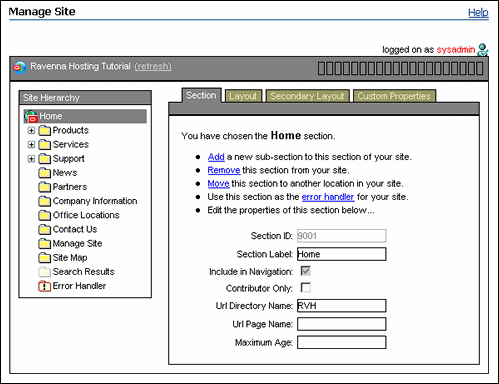This screenshot has width=499, height=384.
Task: Click the Company Information folder icon
Action: [44, 201]
